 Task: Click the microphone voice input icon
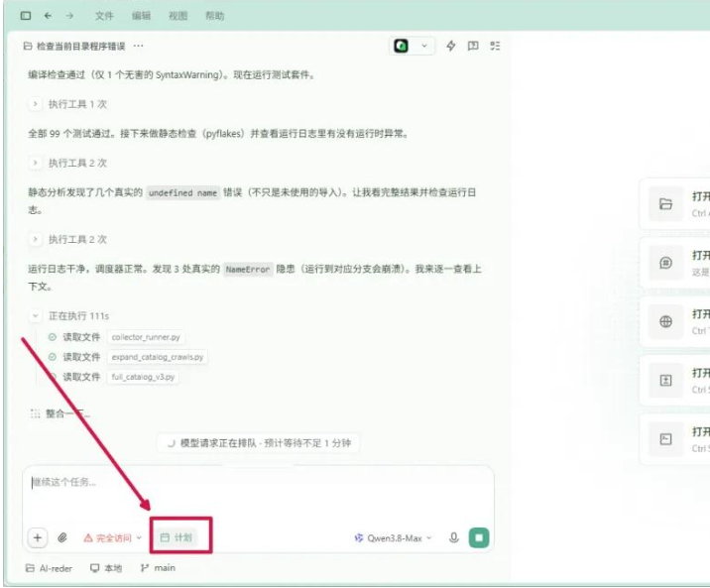coord(454,537)
